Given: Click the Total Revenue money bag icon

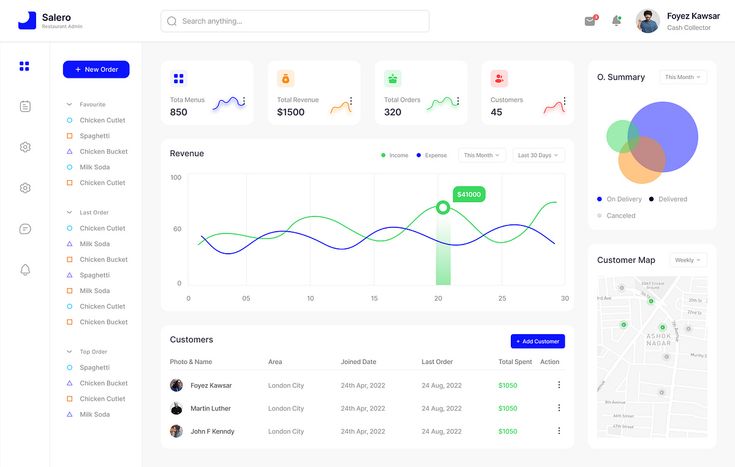Looking at the screenshot, I should click(285, 78).
